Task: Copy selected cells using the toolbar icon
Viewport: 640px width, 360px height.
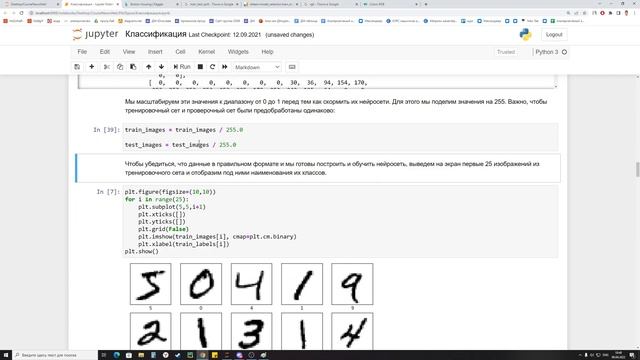Action: click(120, 67)
